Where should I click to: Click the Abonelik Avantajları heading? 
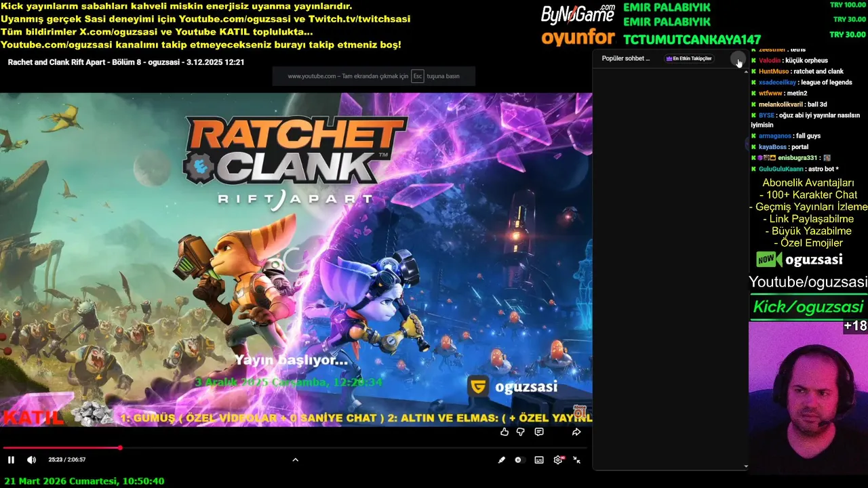tap(808, 183)
